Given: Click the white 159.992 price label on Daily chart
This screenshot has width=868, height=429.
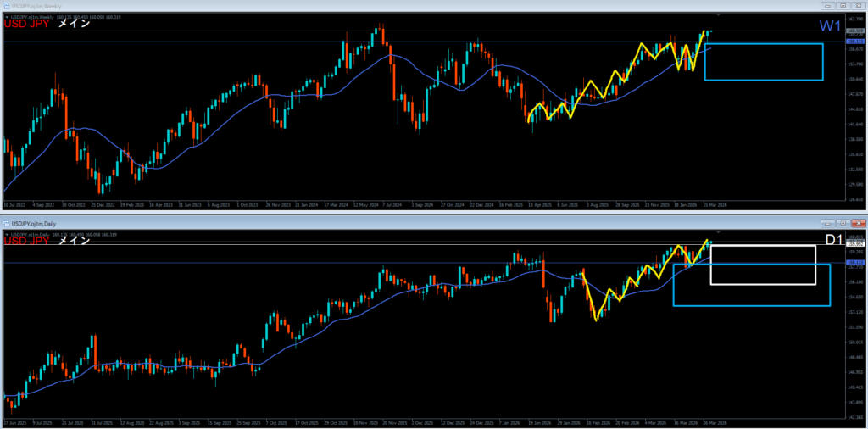Looking at the screenshot, I should [854, 244].
